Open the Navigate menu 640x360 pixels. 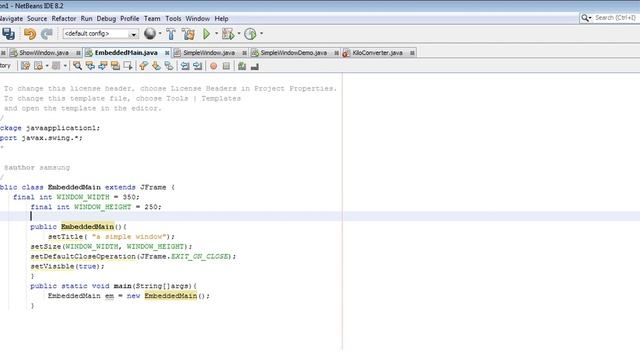coord(11,19)
